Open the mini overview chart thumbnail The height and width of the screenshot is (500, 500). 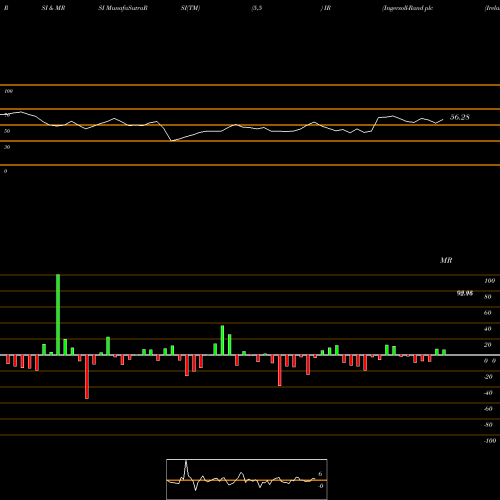point(247,479)
